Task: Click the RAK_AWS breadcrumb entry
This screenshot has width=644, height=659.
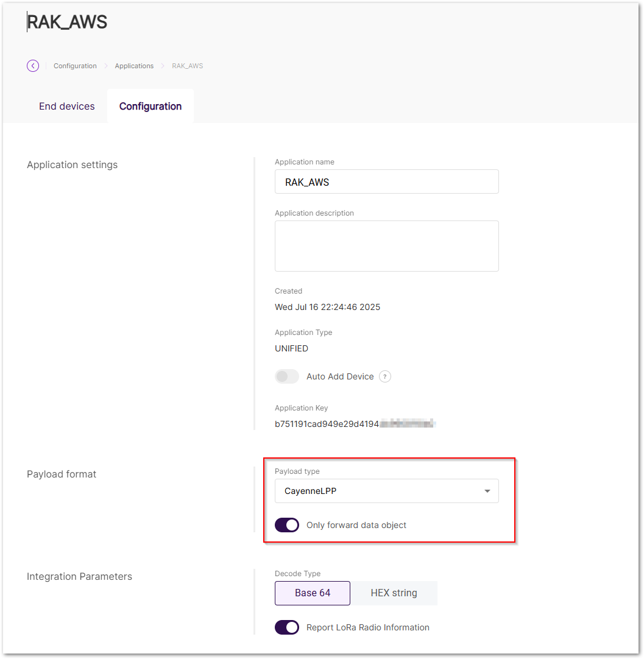Action: pos(187,65)
